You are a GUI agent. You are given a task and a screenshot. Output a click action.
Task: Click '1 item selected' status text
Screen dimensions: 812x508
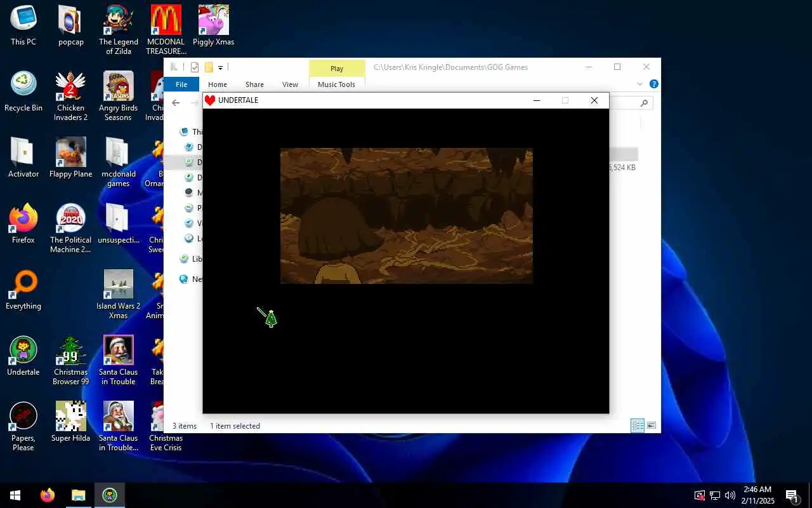[235, 426]
